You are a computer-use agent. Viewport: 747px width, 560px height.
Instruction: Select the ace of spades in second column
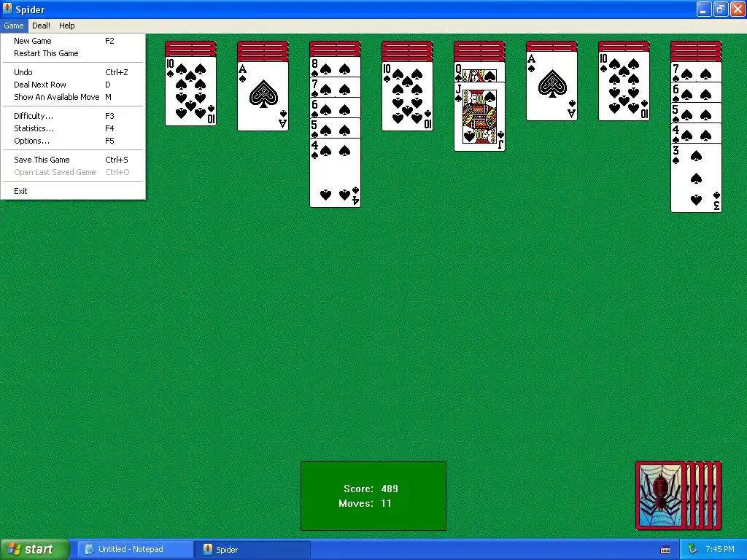[x=263, y=96]
